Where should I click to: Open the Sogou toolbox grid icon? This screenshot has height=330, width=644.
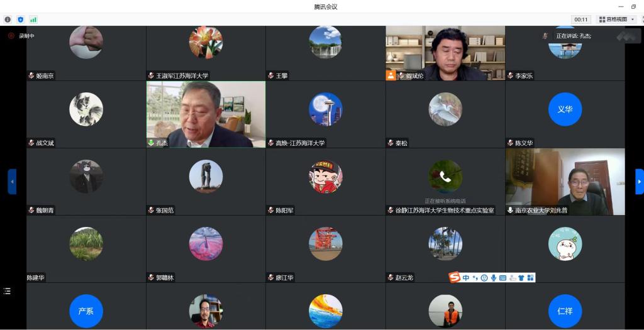(530, 278)
